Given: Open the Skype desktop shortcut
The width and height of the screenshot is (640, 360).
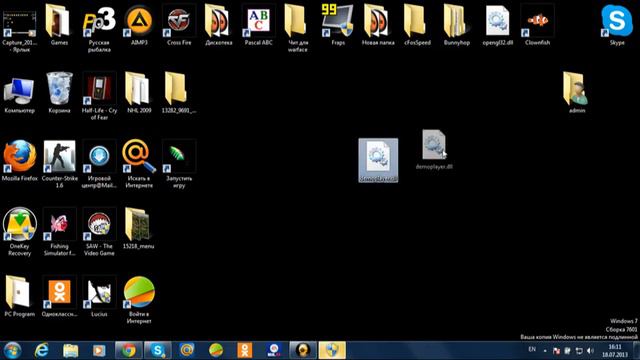Looking at the screenshot, I should (617, 25).
